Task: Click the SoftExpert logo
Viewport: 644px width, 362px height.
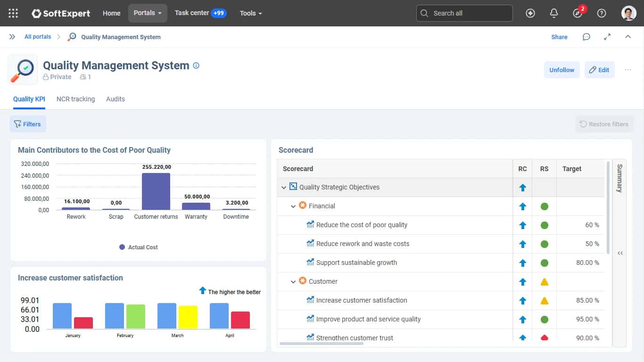Action: [61, 13]
